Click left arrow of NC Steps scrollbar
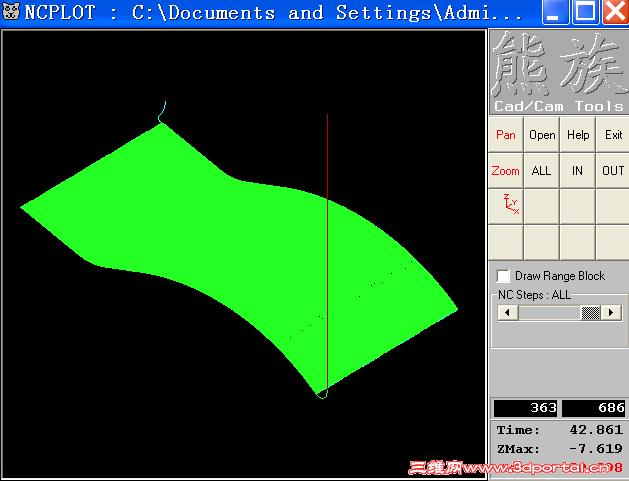The image size is (629, 481). point(508,313)
